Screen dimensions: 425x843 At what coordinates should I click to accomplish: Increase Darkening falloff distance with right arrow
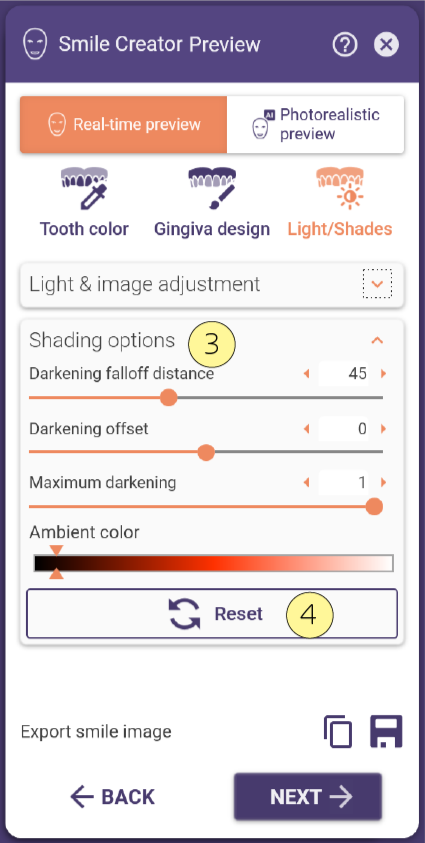pos(384,374)
